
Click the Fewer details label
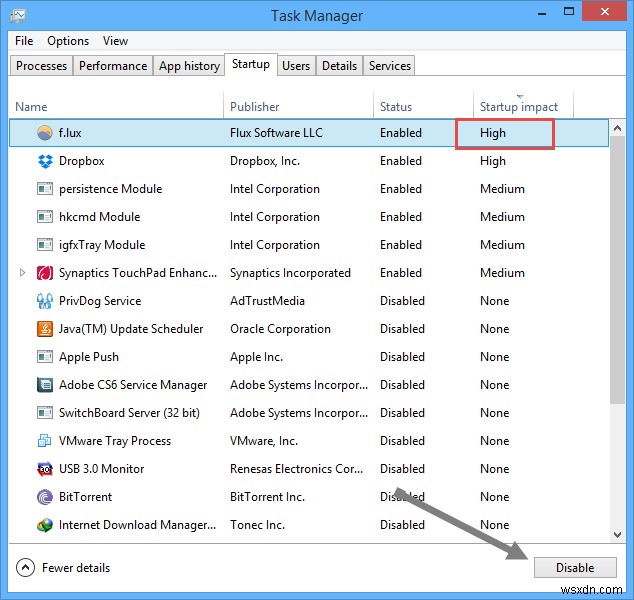click(x=76, y=568)
